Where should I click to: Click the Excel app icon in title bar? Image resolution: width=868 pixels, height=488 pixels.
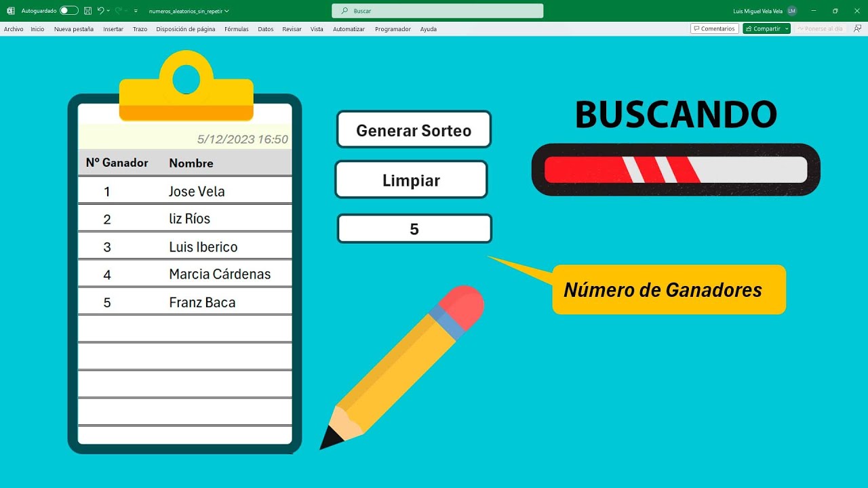pos(11,11)
